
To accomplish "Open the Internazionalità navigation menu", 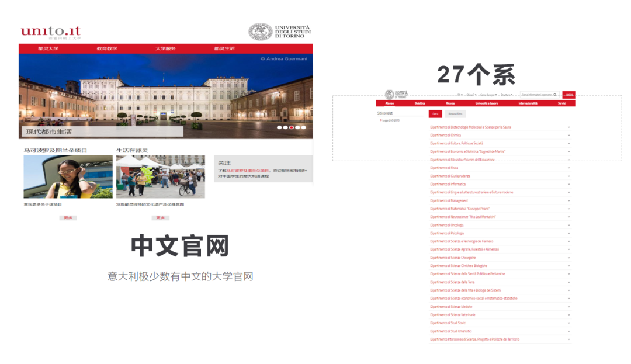I will click(528, 103).
